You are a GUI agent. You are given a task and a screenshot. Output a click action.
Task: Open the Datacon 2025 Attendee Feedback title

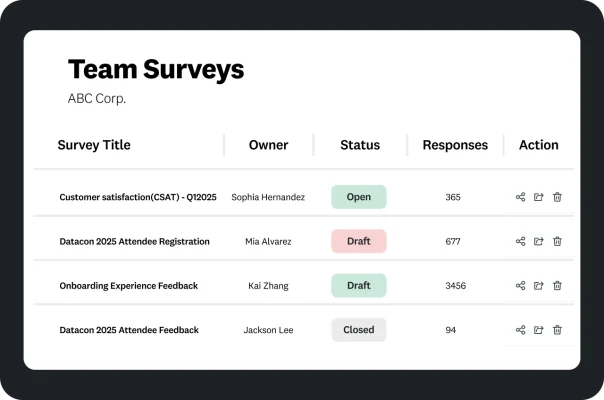click(x=129, y=330)
